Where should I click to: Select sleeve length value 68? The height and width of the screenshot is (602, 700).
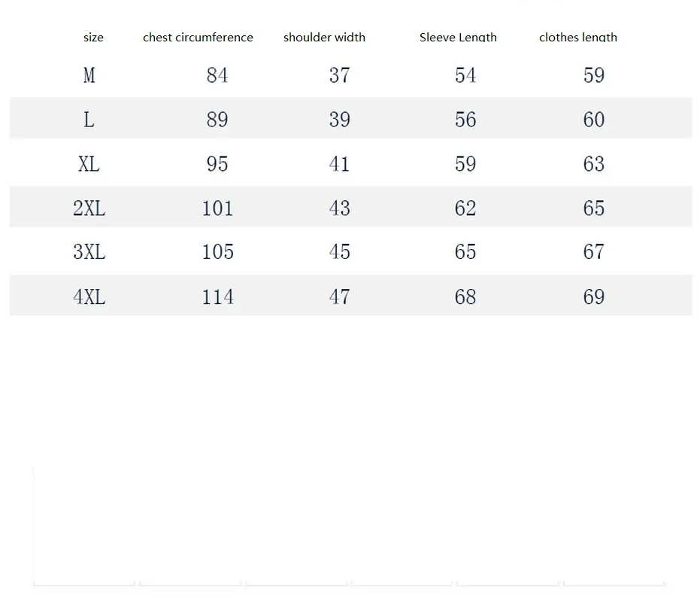pos(465,296)
